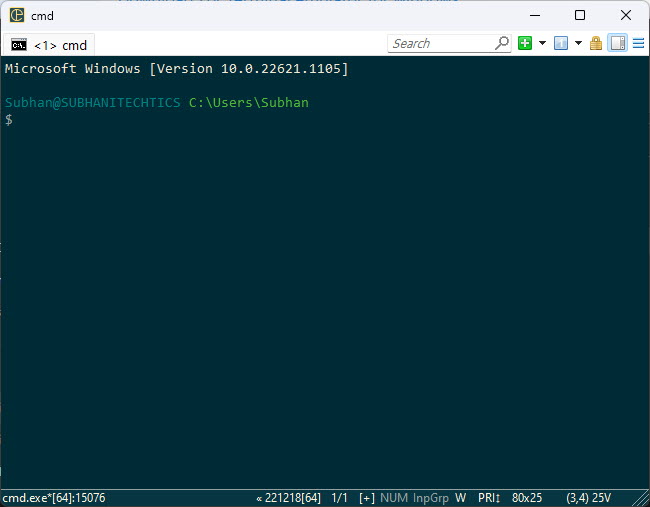Toggle NUM lock status indicator
650x507 pixels.
(394, 498)
